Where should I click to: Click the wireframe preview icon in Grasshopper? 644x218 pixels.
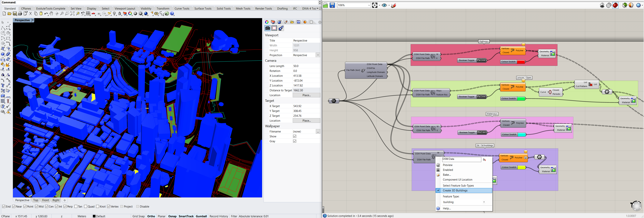609,5
